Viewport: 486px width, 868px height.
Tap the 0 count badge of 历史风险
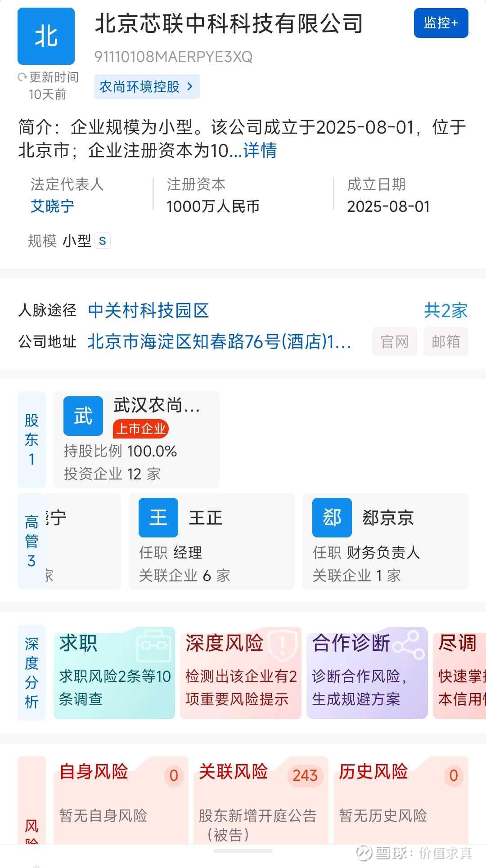tap(454, 775)
